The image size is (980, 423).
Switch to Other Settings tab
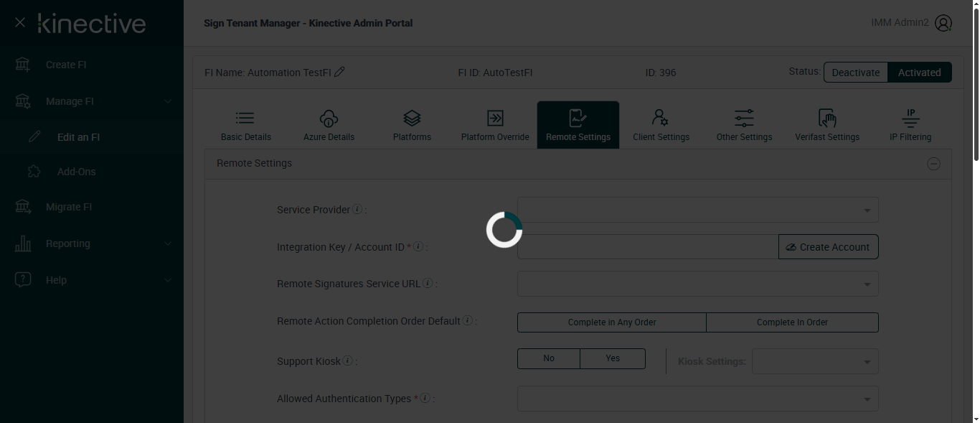click(x=744, y=125)
